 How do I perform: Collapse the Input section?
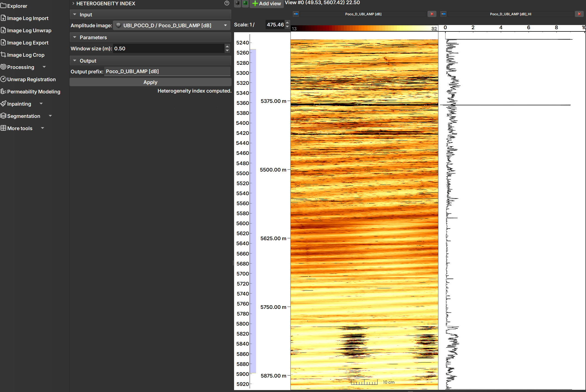[x=75, y=14]
